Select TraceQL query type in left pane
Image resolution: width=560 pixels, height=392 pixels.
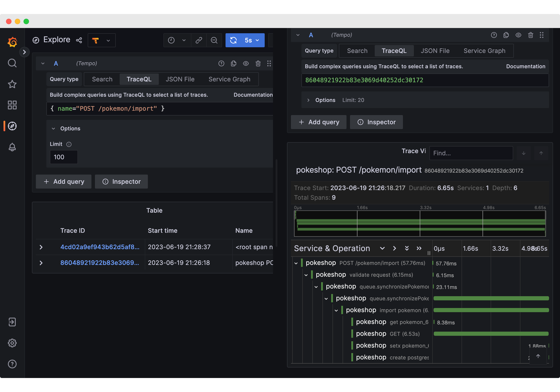coord(139,79)
